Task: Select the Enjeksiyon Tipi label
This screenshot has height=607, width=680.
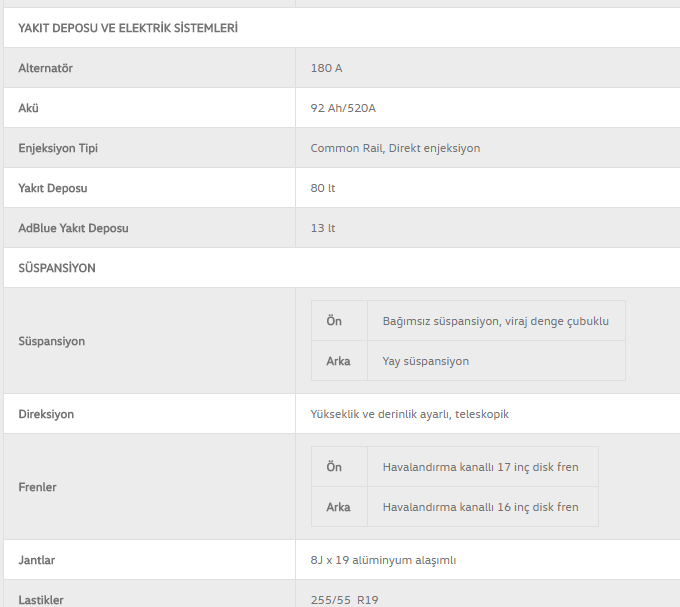Action: click(x=58, y=148)
